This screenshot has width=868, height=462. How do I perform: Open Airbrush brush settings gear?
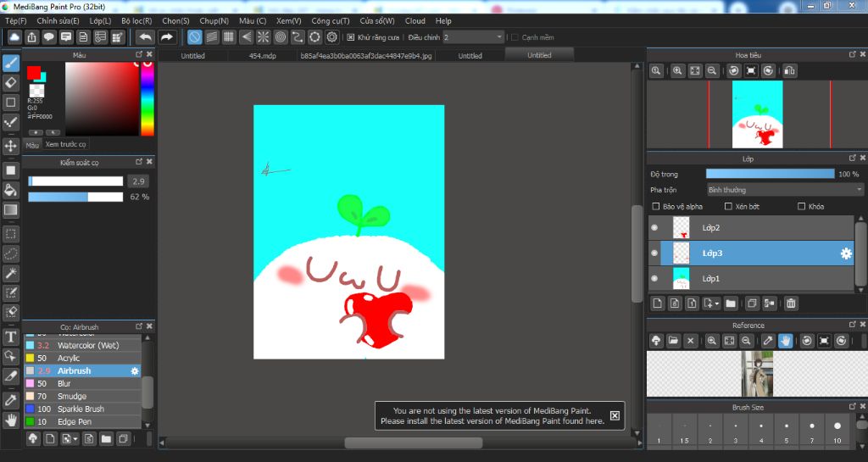coord(135,370)
